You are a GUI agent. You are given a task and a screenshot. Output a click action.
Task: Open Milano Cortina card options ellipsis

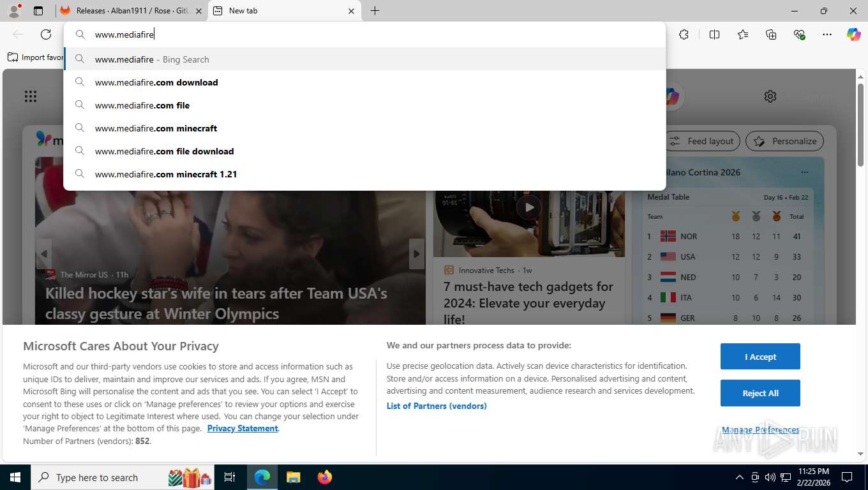click(x=804, y=172)
